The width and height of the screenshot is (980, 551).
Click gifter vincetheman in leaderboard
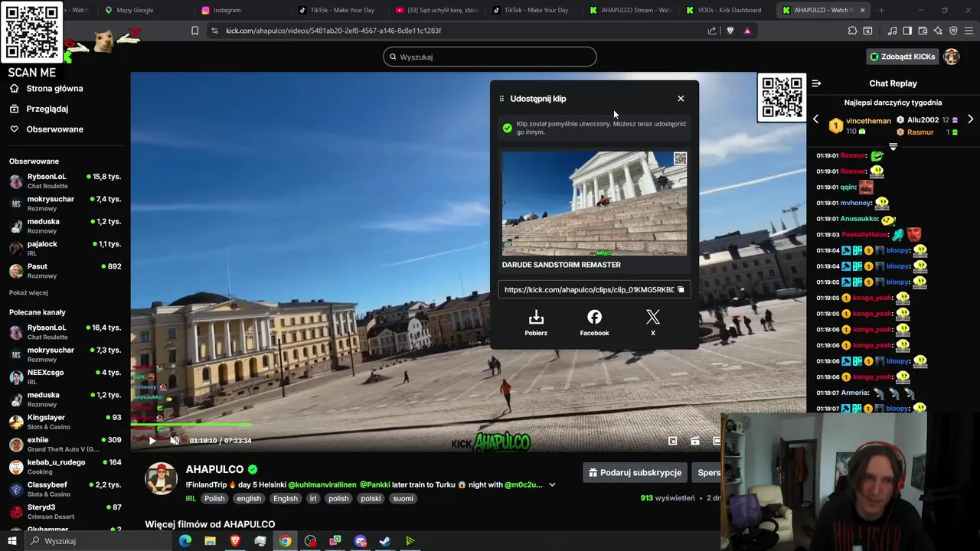tap(868, 121)
